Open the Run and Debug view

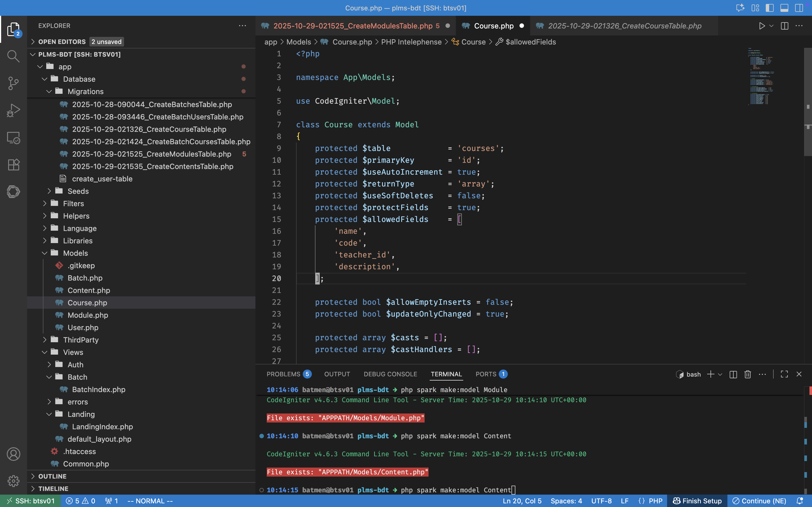(13, 110)
